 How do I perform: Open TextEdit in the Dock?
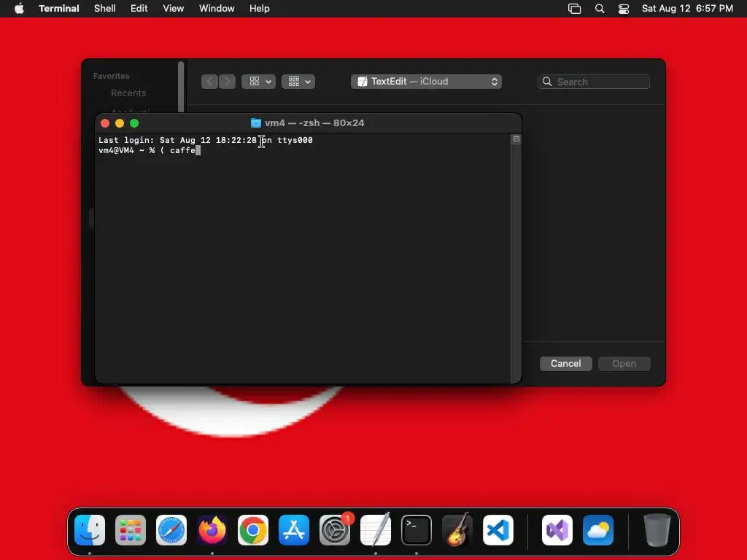[376, 530]
